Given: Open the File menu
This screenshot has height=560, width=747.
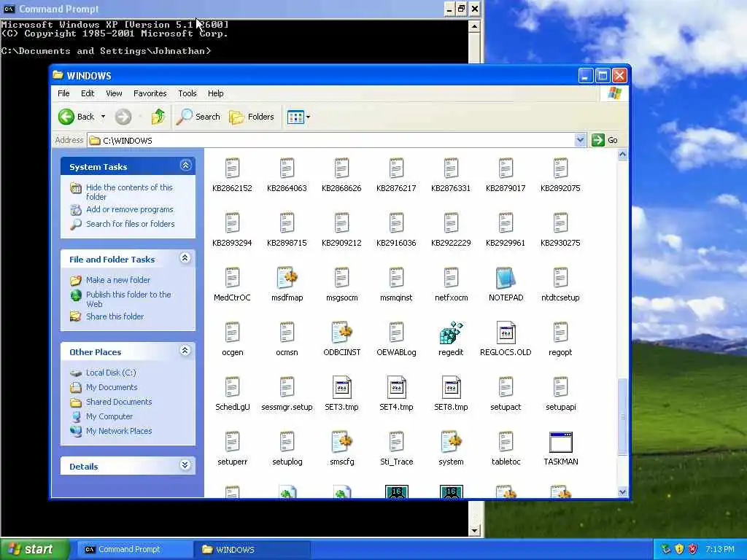Looking at the screenshot, I should point(63,93).
